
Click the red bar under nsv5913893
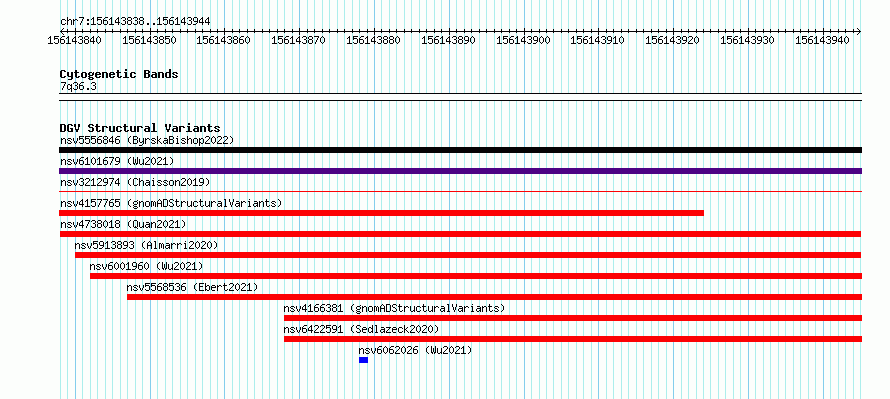point(468,255)
